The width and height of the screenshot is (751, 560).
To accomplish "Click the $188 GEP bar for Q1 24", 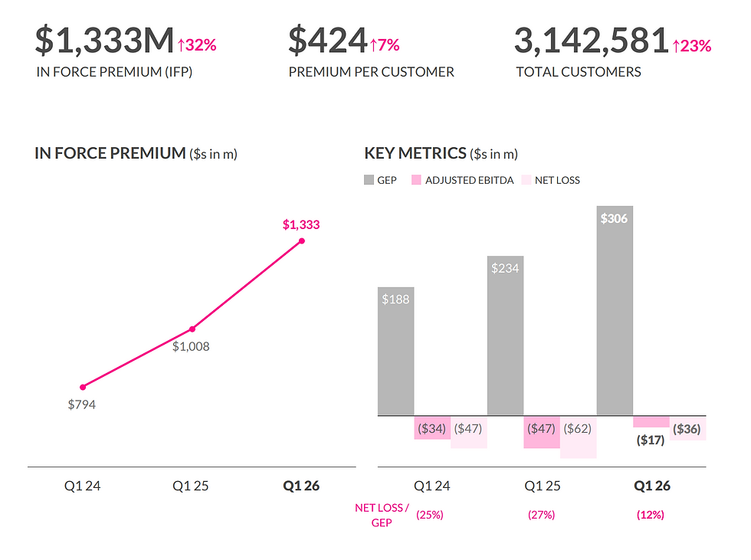I will [395, 352].
